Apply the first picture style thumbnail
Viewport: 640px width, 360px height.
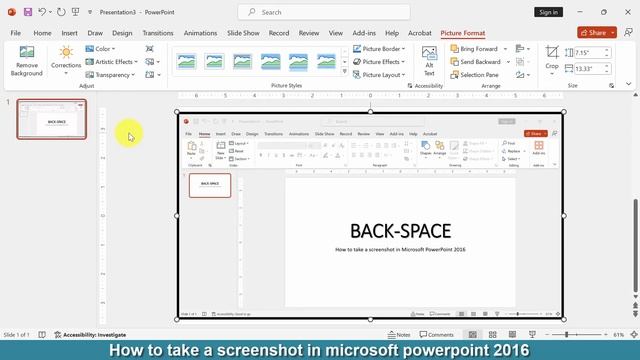pos(187,62)
